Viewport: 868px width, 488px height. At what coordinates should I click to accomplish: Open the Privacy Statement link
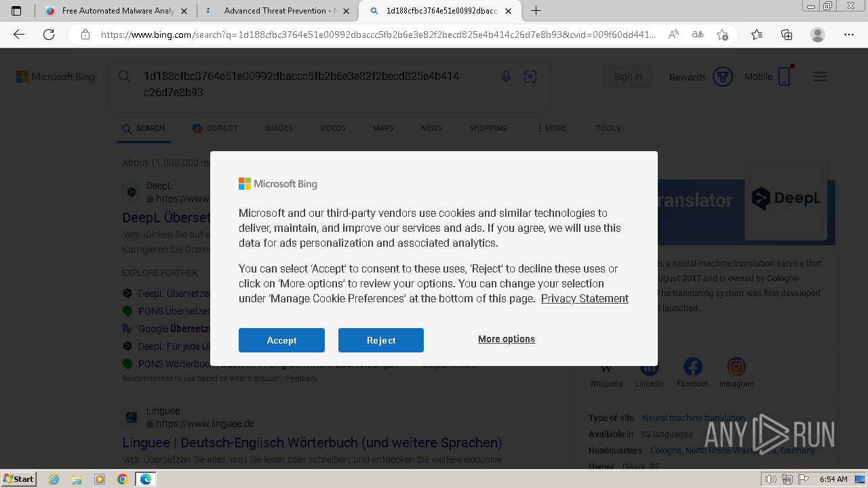(585, 298)
